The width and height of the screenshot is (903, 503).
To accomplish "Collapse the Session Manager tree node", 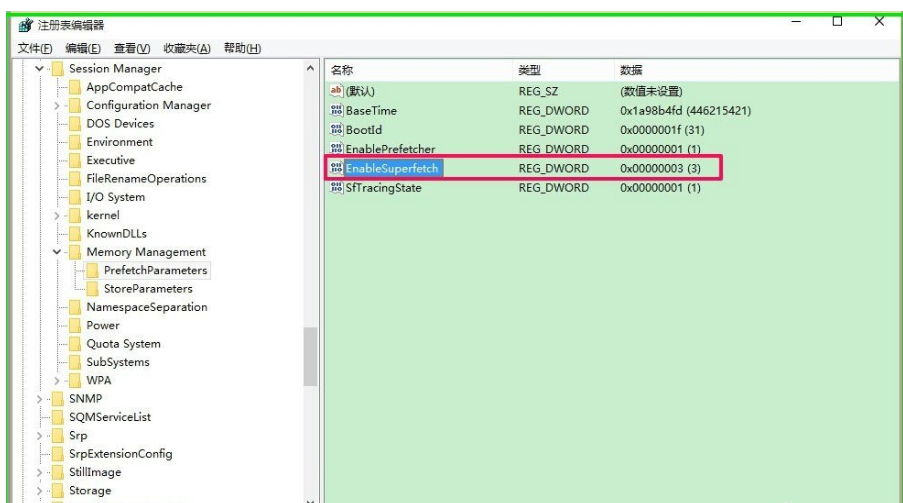I will (40, 69).
